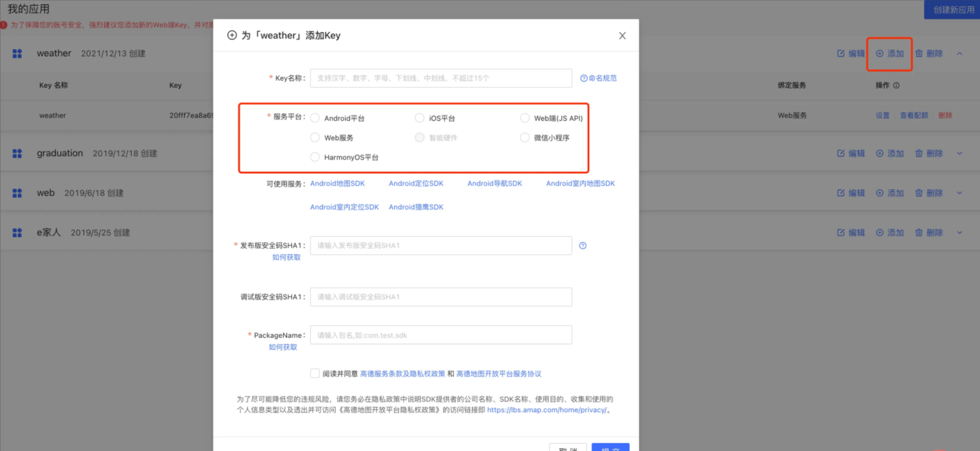Viewport: 980px width, 451px height.
Task: Open the Android地图SDK link
Action: [337, 183]
